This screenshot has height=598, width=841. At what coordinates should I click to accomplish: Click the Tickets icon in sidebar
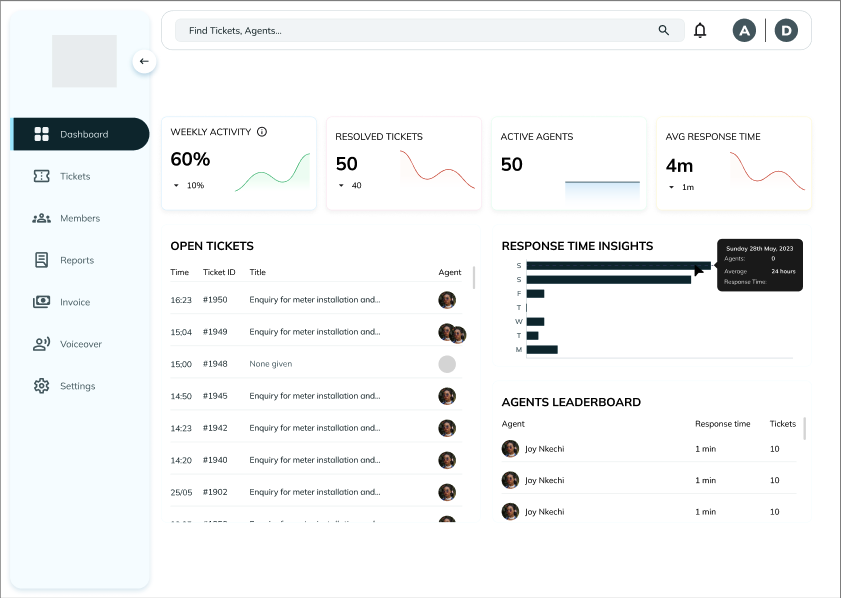point(41,176)
